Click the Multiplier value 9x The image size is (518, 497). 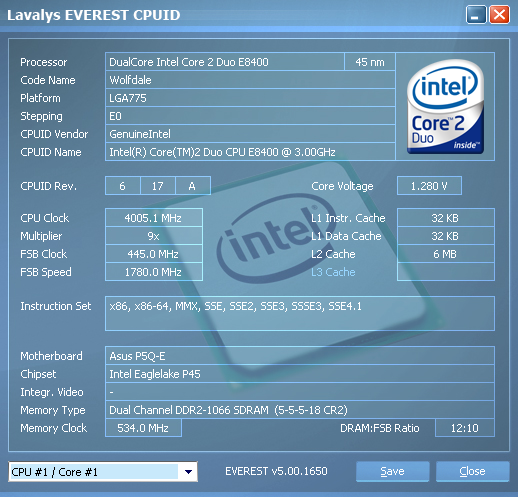click(154, 236)
